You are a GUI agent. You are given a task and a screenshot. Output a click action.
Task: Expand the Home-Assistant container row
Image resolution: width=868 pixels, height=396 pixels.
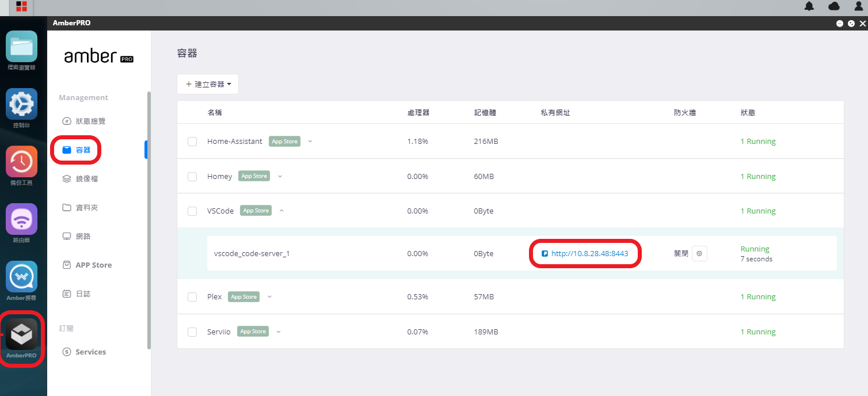point(310,141)
